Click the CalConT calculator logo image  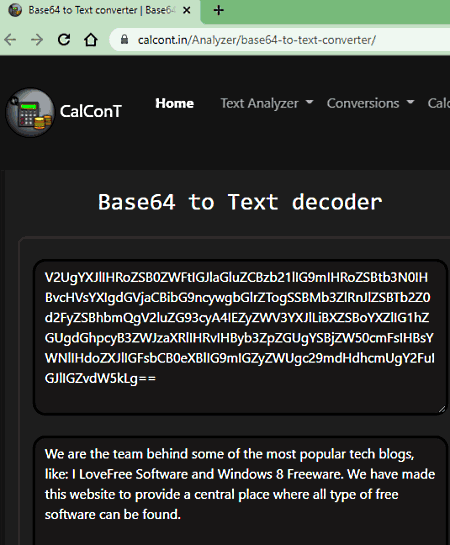(x=30, y=112)
